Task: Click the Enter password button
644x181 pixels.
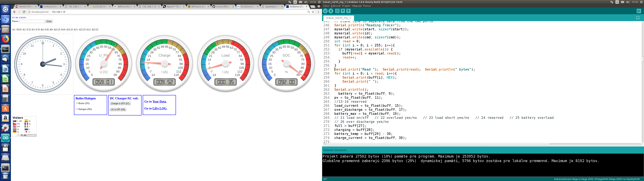Action: coord(49,21)
